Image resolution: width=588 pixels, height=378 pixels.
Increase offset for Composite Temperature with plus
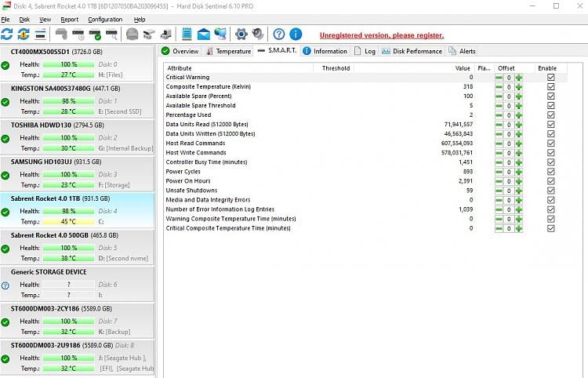[x=518, y=87]
